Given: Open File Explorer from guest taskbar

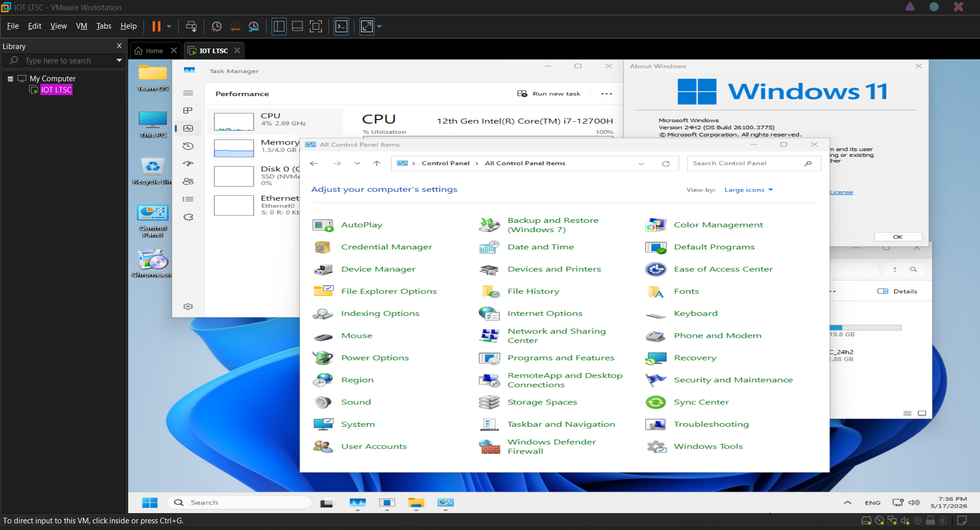Looking at the screenshot, I should coord(416,503).
